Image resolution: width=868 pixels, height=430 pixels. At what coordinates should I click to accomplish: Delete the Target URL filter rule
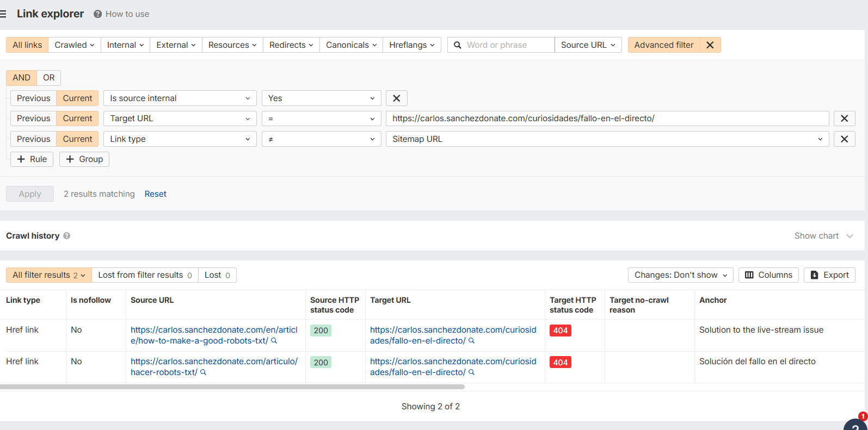point(844,119)
